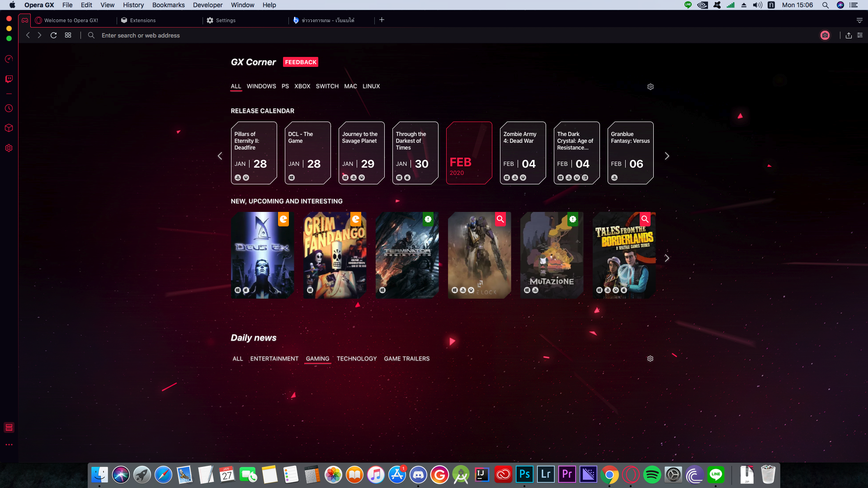
Task: Open the Mutazione game thumbnail
Action: [552, 255]
